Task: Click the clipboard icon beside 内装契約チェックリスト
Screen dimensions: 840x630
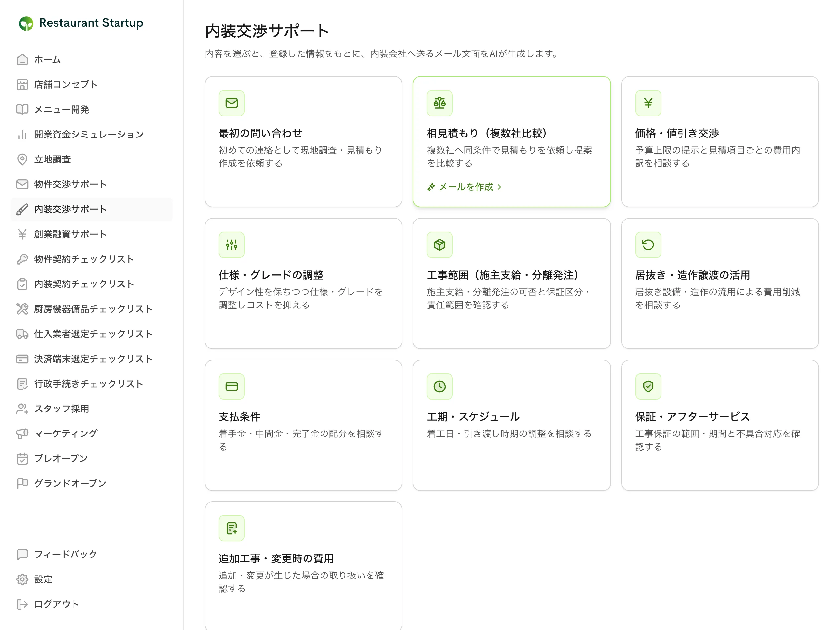Action: (x=22, y=284)
